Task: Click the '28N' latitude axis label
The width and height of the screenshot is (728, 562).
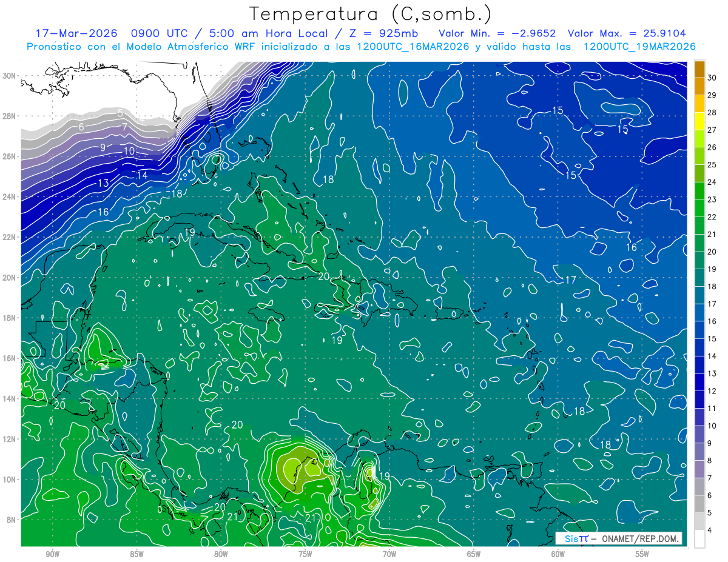Action: 10,116
